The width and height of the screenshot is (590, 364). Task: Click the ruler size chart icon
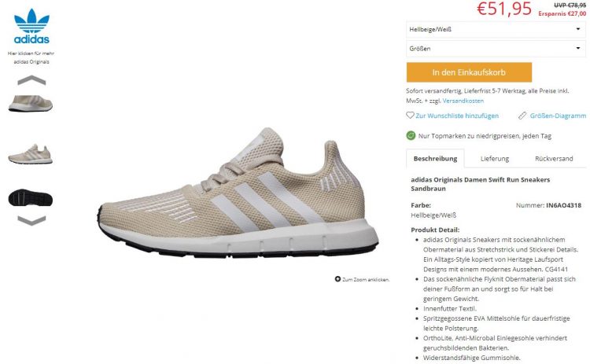point(522,116)
